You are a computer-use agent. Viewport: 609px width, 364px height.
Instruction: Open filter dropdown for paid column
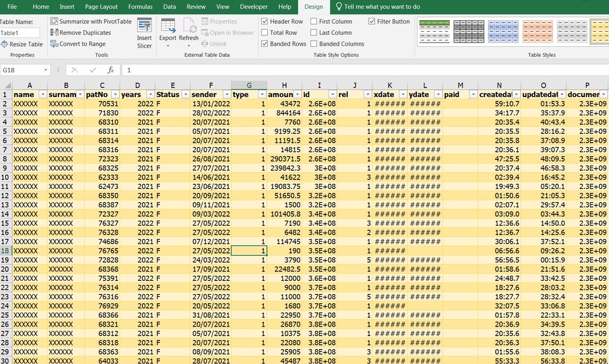473,94
